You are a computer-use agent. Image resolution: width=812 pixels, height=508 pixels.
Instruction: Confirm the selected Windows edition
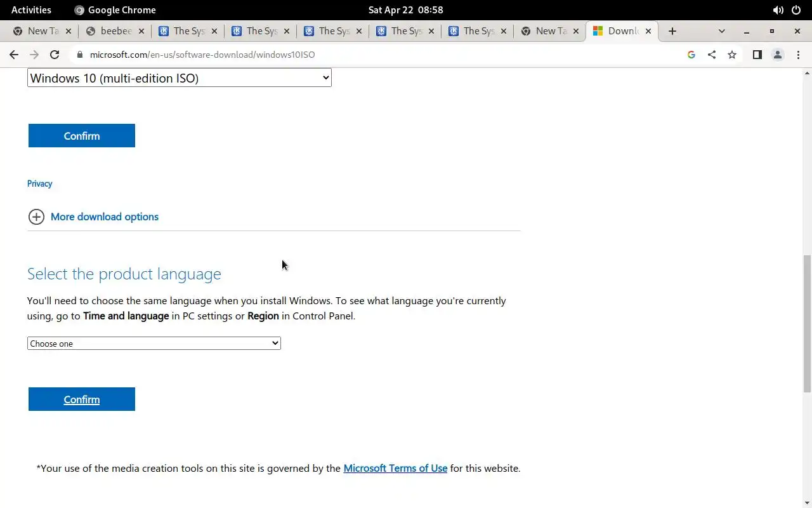pyautogui.click(x=82, y=135)
